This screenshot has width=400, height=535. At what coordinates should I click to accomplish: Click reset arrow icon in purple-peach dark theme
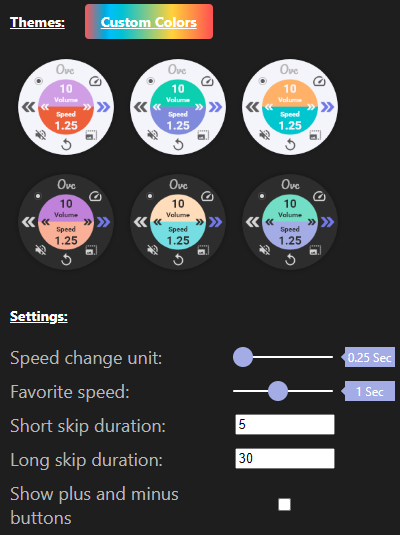[66, 260]
